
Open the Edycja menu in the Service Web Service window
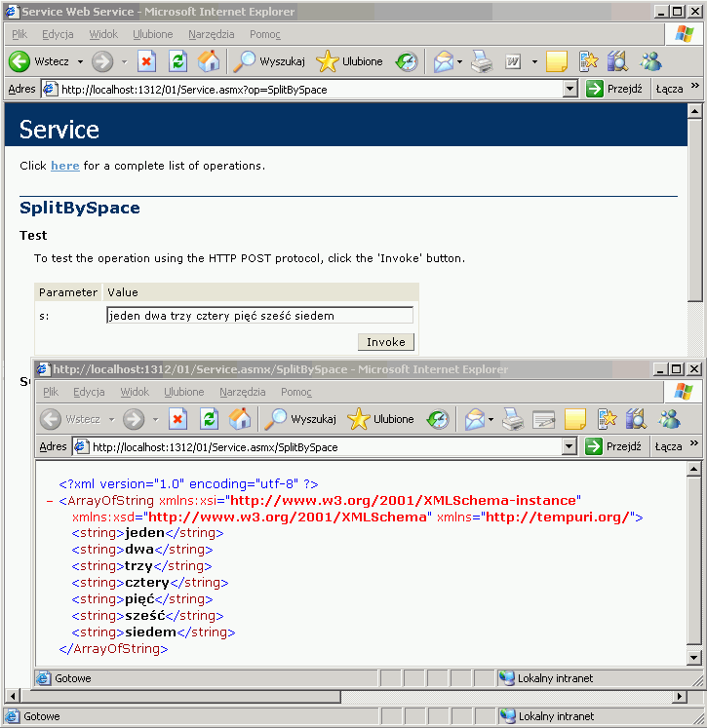tap(58, 34)
